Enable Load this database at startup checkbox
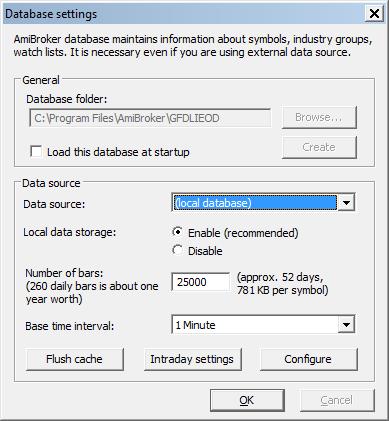This screenshot has width=389, height=421. coord(36,151)
